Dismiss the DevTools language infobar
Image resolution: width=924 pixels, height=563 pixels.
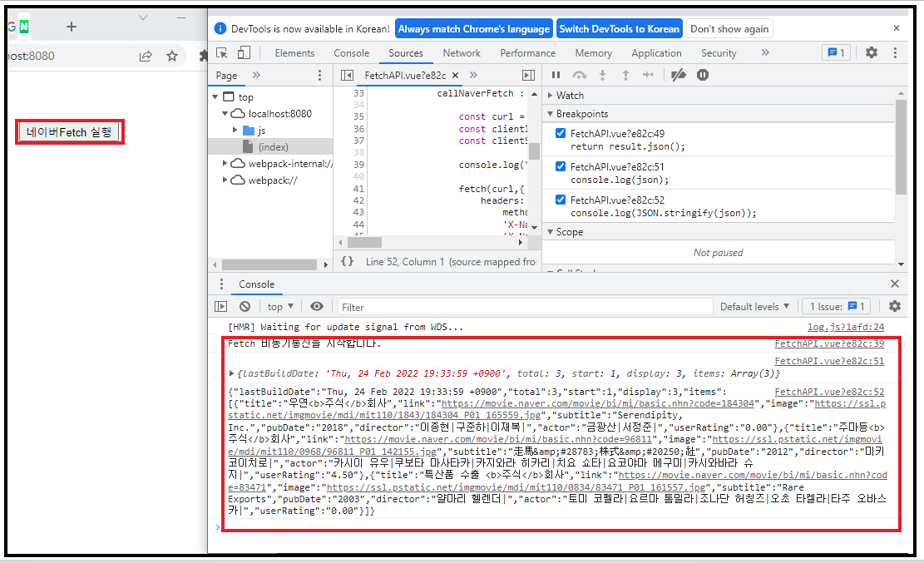(897, 28)
